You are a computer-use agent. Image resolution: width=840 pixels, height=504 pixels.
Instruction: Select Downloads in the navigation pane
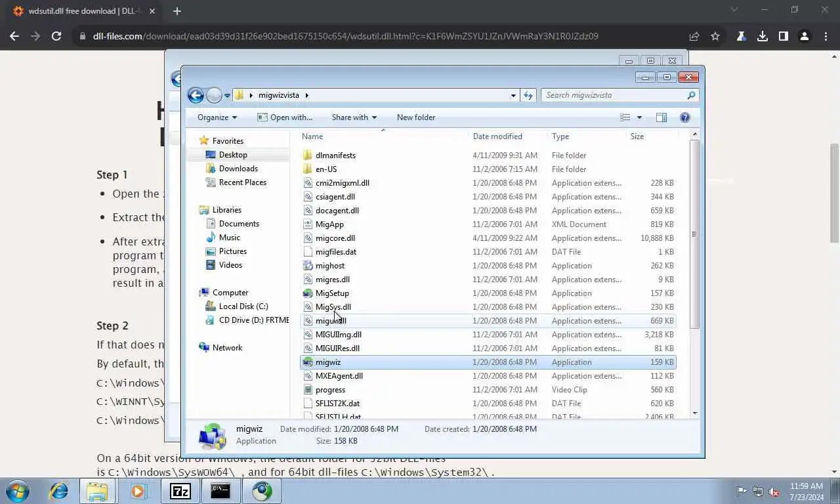pyautogui.click(x=232, y=169)
